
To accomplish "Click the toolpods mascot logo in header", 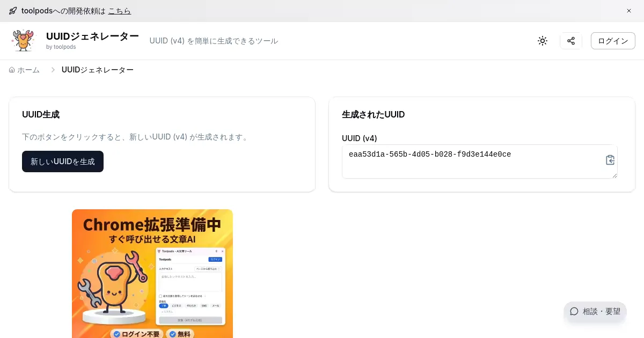I will pyautogui.click(x=23, y=41).
